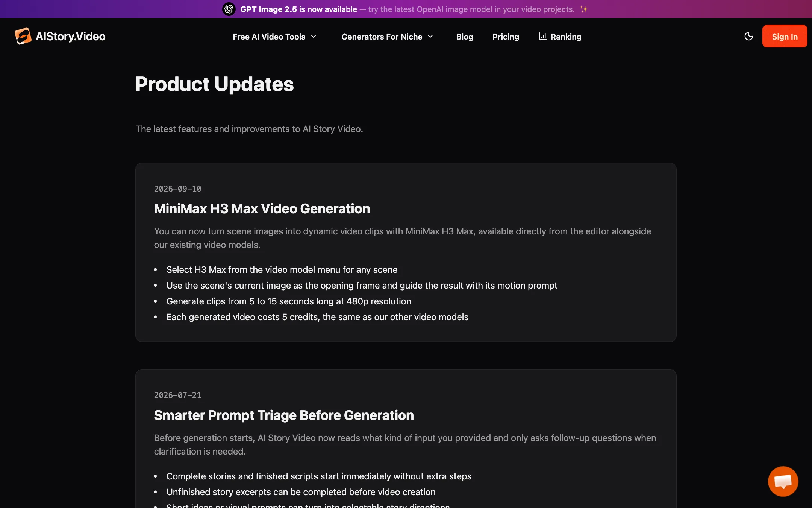Click 'Each generated video costs 5 credits' bullet
The width and height of the screenshot is (812, 508).
tap(317, 317)
